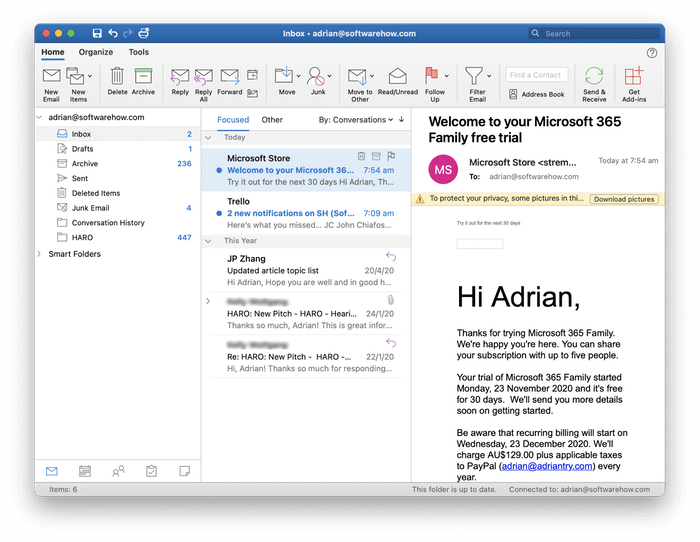Collapse the This Year group
Image resolution: width=700 pixels, height=542 pixels.
[x=208, y=241]
